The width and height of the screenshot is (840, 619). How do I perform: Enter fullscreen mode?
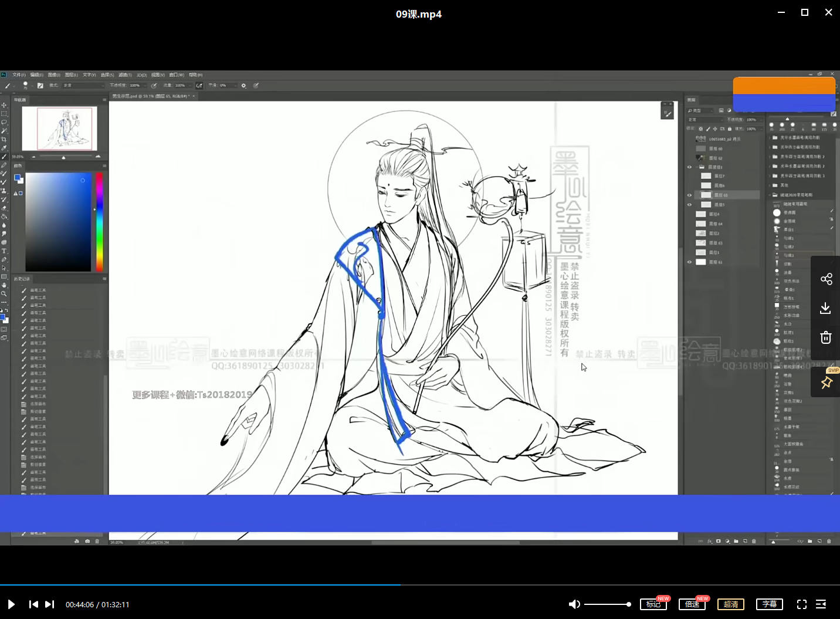point(801,604)
